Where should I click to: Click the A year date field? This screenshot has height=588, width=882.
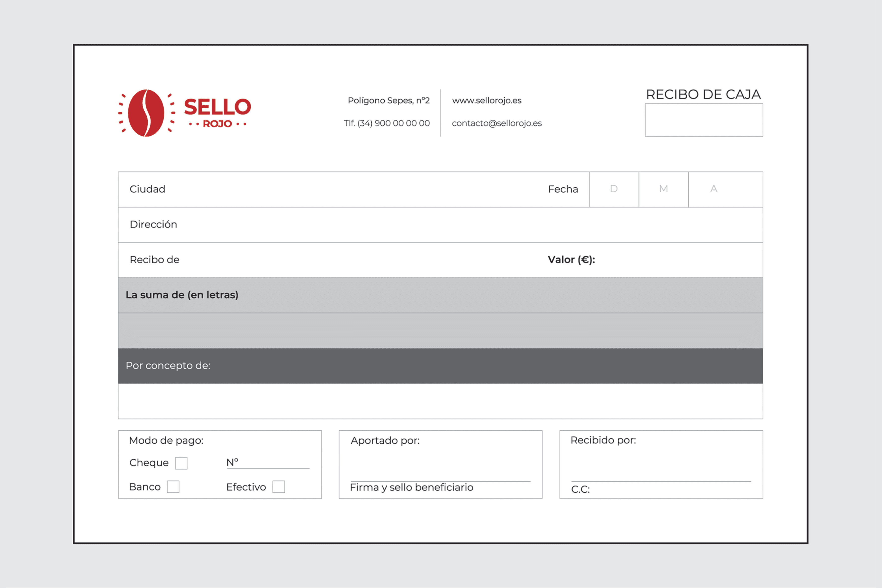[x=726, y=189]
